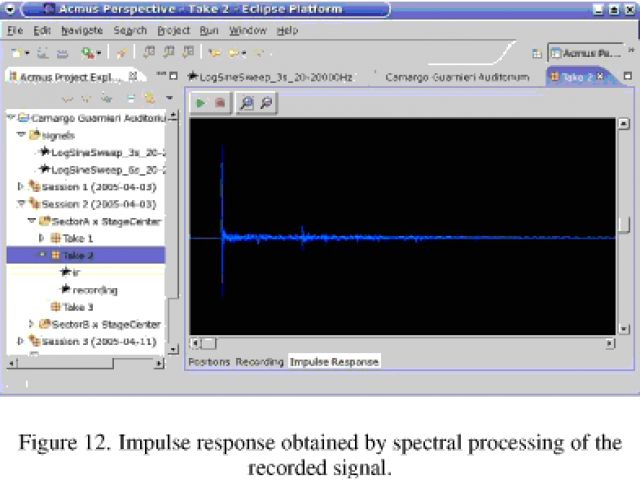Collapse the Session 2 (2005-04-03) node
The height and width of the screenshot is (480, 640).
(x=21, y=204)
